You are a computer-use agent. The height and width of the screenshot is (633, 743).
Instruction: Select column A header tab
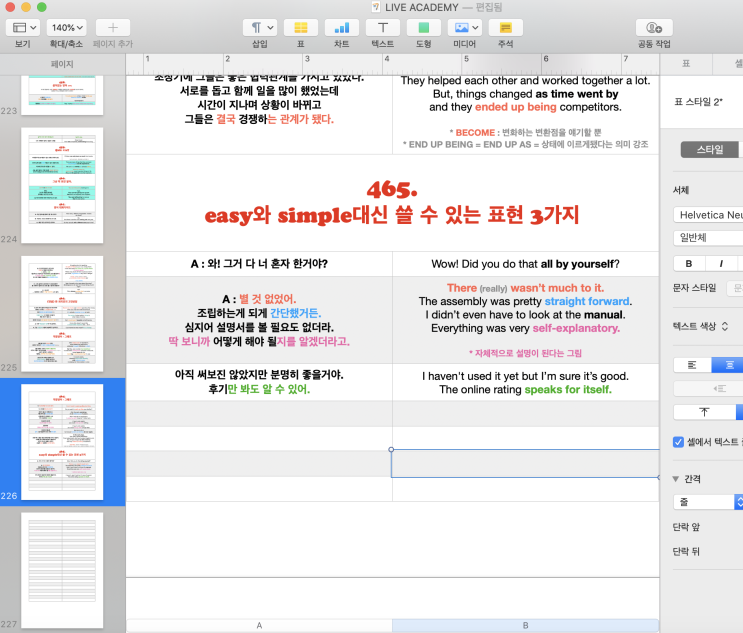click(x=259, y=625)
